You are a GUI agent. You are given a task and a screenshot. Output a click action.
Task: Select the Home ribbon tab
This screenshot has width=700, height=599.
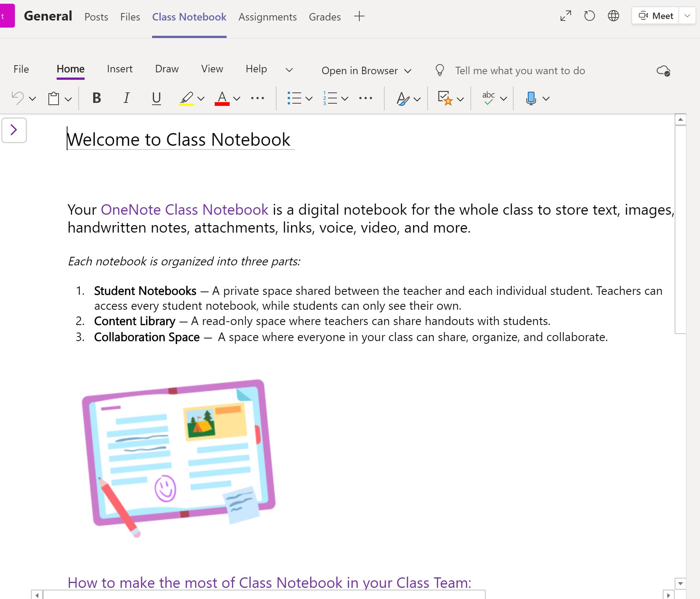coord(70,69)
